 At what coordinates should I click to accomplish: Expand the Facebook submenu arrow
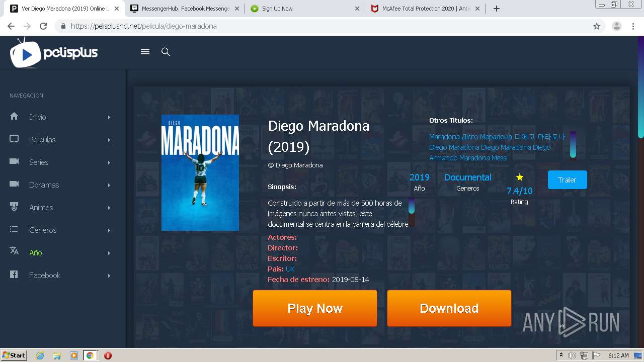pyautogui.click(x=109, y=276)
